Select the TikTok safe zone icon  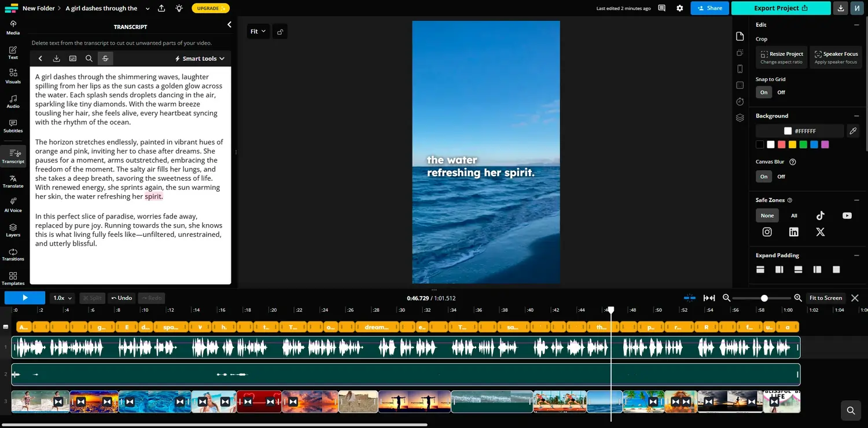[x=820, y=215]
